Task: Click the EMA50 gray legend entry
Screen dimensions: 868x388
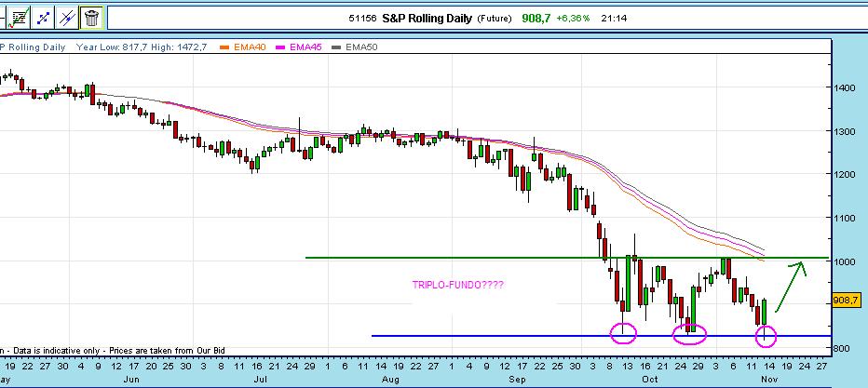Action: [x=355, y=47]
